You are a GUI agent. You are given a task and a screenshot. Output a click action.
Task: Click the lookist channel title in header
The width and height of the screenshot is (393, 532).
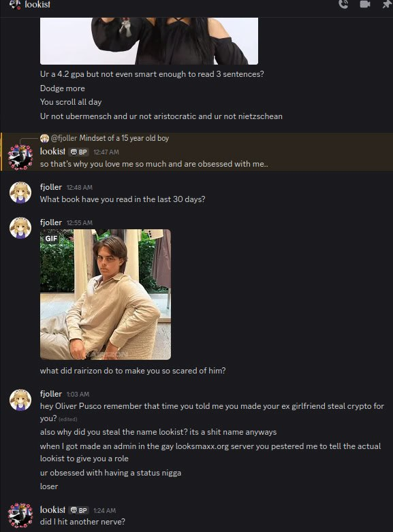click(37, 4)
